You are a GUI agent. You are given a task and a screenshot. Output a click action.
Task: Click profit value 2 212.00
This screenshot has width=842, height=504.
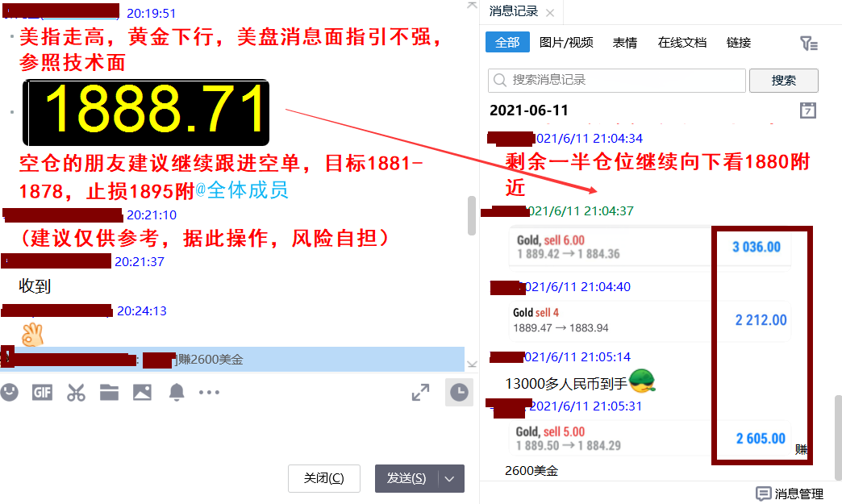[x=761, y=320]
